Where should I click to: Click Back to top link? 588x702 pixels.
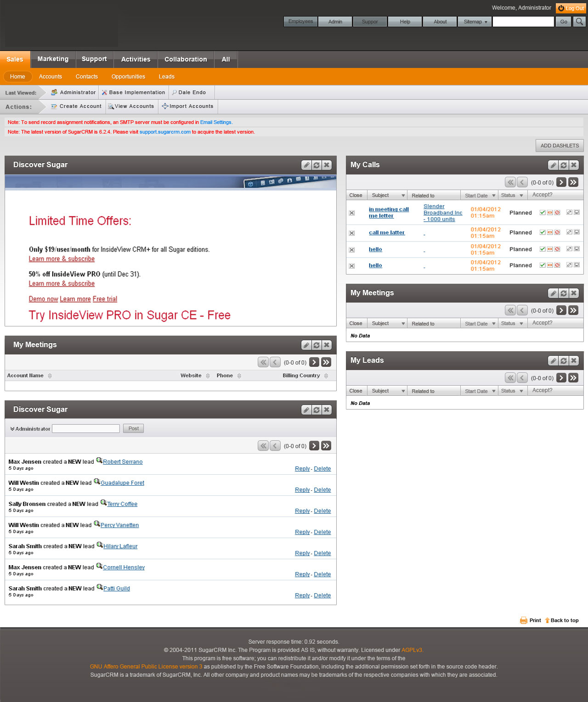pos(562,620)
